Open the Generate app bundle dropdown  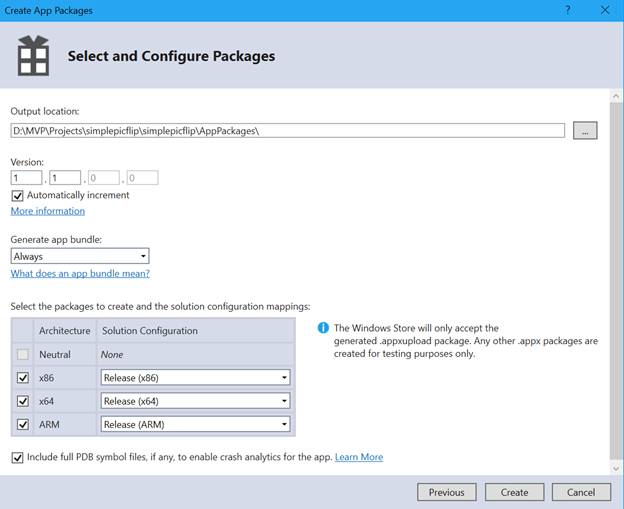pos(80,256)
